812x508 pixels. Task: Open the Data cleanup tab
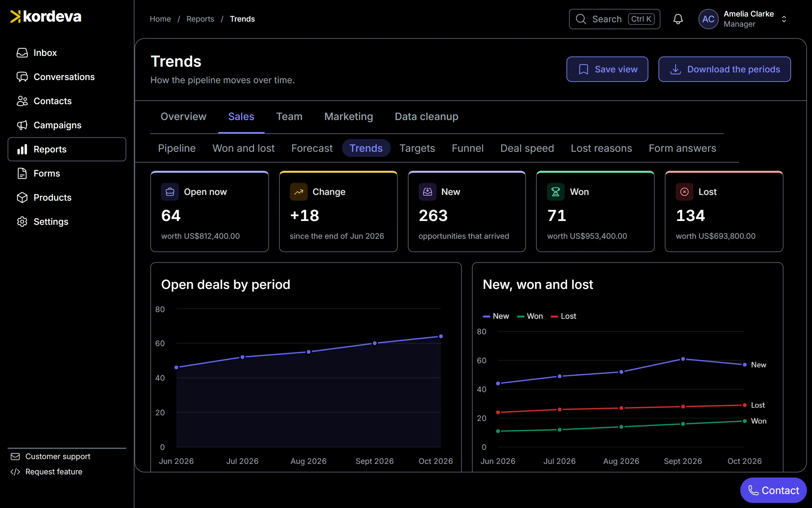coord(427,117)
